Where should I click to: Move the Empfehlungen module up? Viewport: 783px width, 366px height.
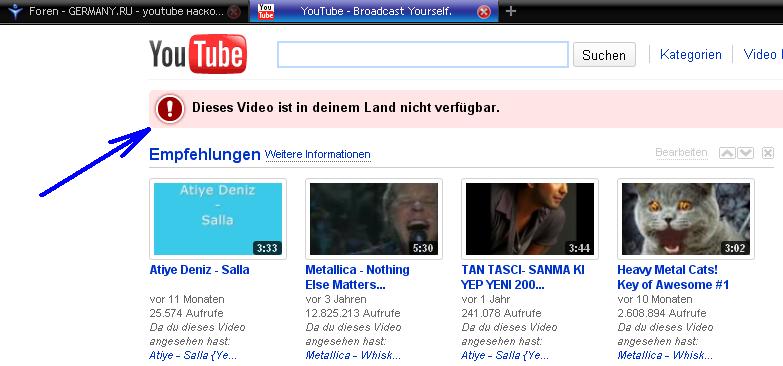pyautogui.click(x=727, y=153)
